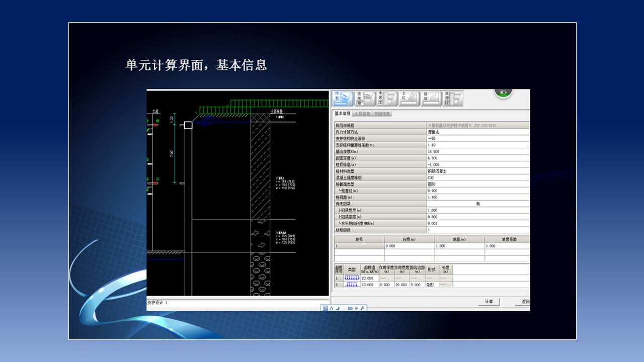Toggle the 有无冠梁 value field
This screenshot has height=362, width=644.
pos(477,204)
